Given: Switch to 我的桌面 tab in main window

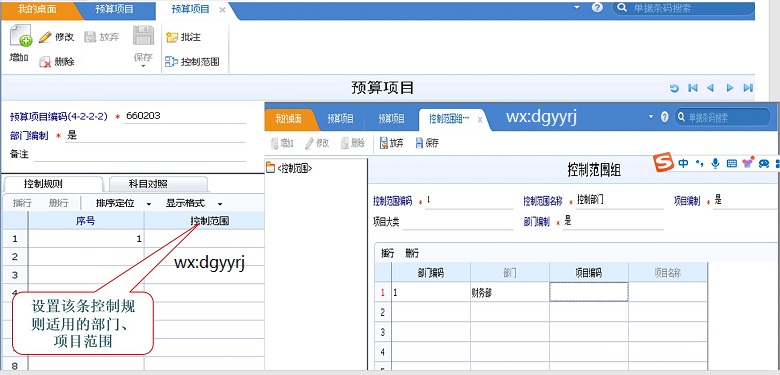Looking at the screenshot, I should [38, 9].
